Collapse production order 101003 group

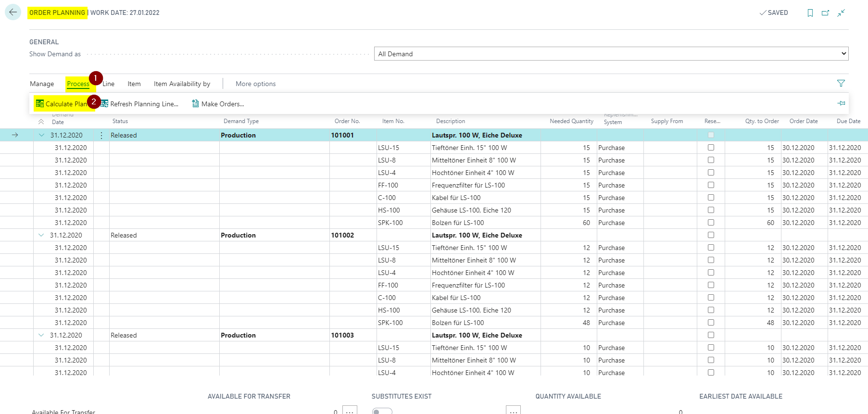pos(41,335)
